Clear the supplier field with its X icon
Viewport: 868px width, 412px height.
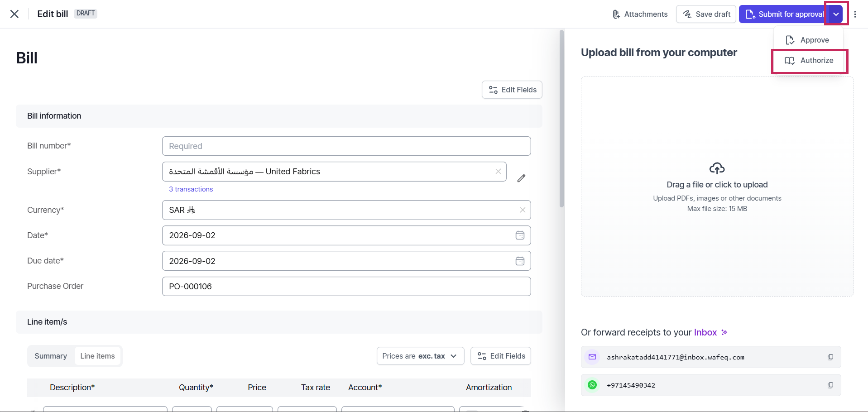498,172
